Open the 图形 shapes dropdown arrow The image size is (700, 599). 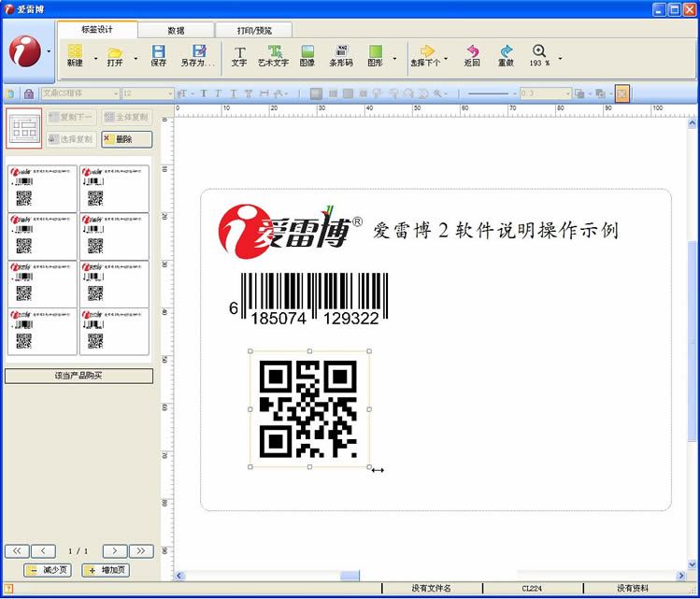394,58
